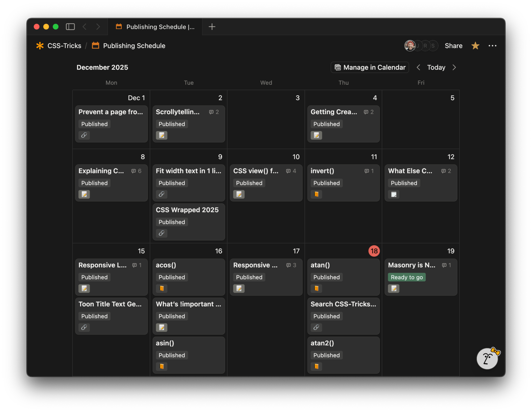
Task: Click comment icon on Explaining C... card
Action: tap(134, 171)
